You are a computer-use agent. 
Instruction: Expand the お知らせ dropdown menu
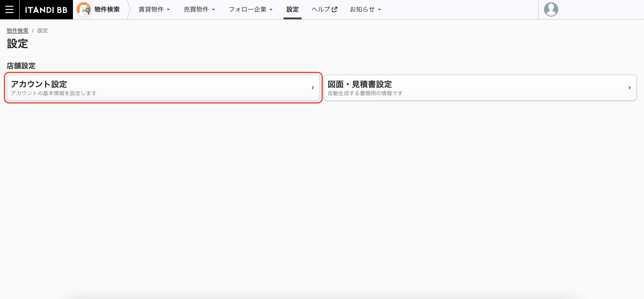click(365, 9)
